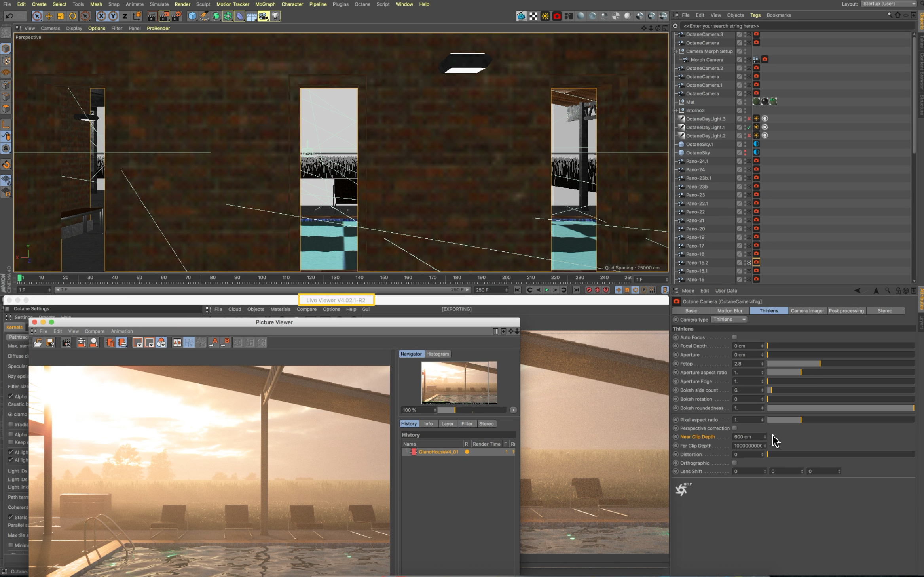Enable the Orthographic checkbox
The height and width of the screenshot is (577, 924).
pos(734,463)
